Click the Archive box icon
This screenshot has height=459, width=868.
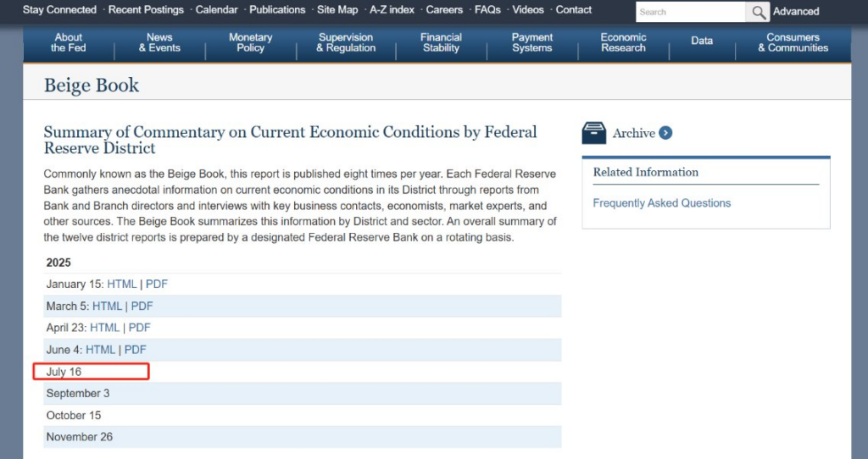coord(594,133)
